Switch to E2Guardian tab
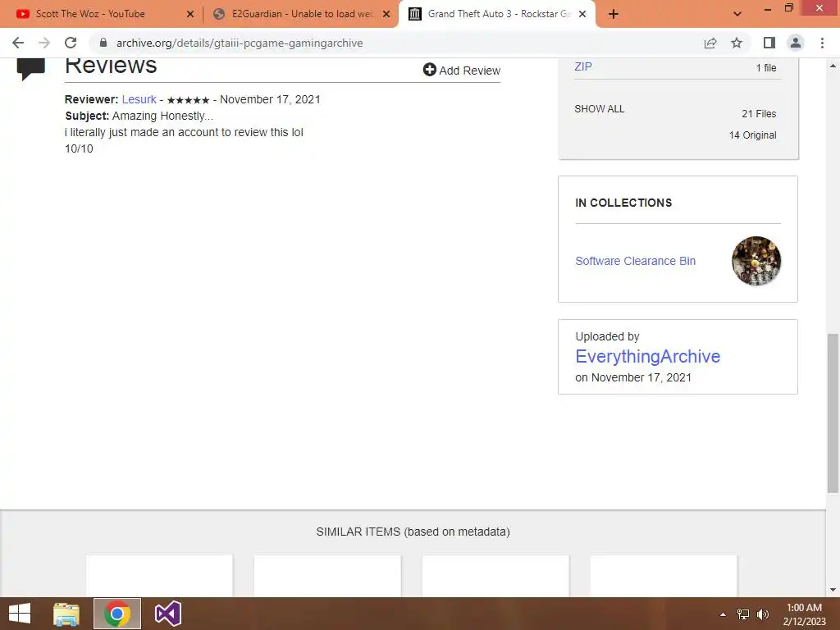Screen dimensions: 840x630 (x=303, y=14)
